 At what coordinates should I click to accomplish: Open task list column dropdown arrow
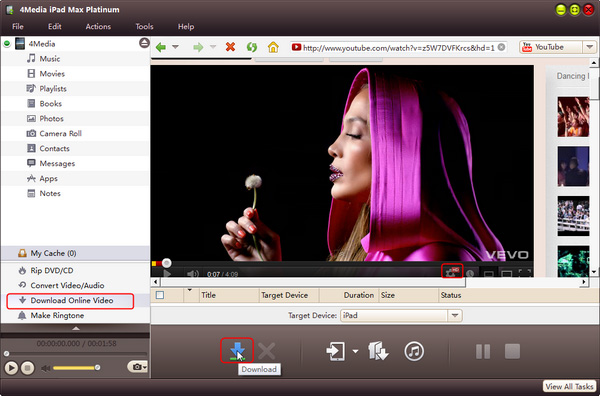point(189,290)
